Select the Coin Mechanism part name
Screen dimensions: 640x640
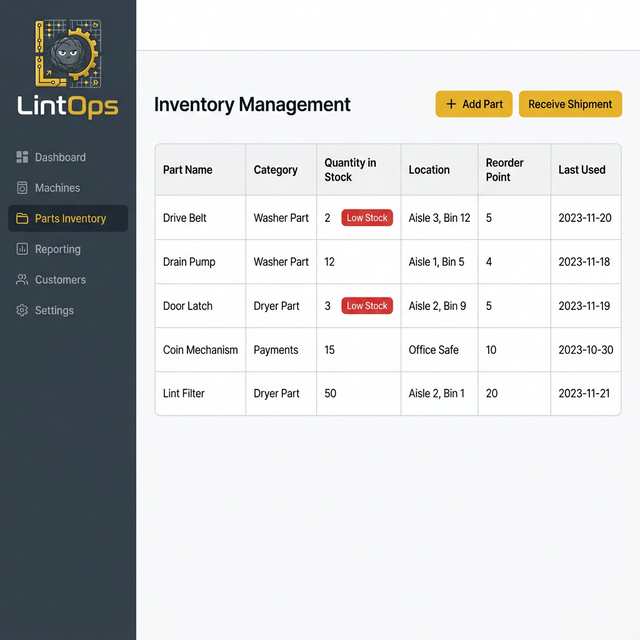tap(200, 350)
